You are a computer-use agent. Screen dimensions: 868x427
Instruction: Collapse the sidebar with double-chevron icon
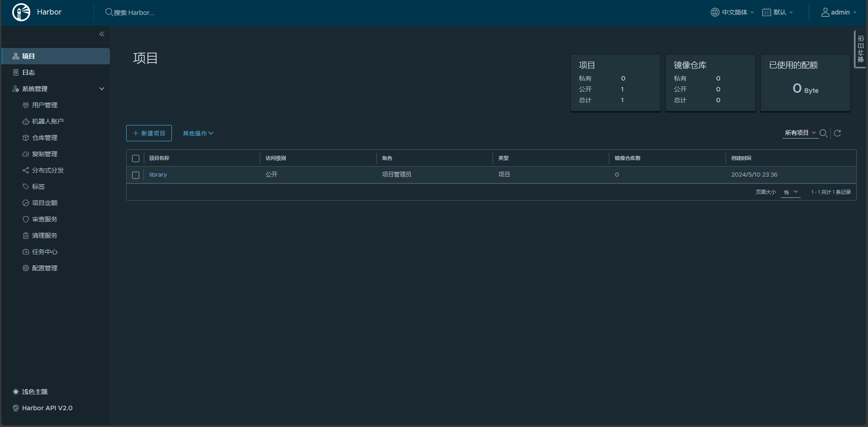click(102, 34)
